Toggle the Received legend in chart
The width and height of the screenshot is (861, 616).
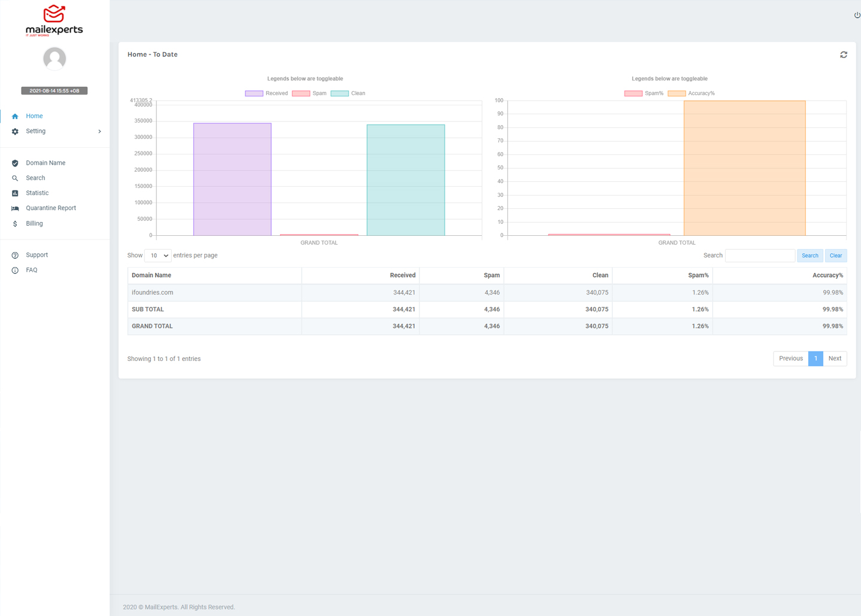[x=266, y=93]
